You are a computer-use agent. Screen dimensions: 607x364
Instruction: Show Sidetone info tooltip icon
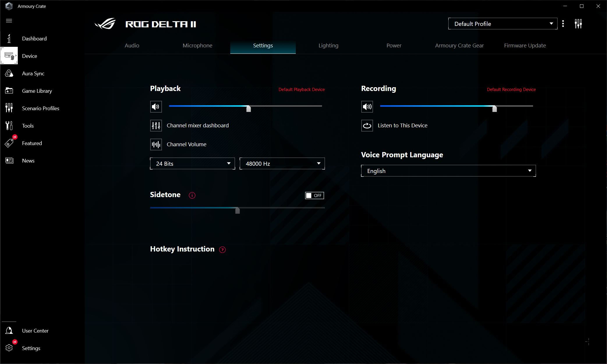click(x=192, y=195)
